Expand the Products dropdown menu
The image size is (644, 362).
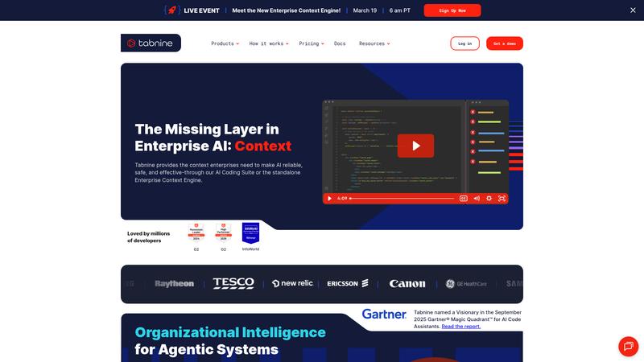point(225,43)
